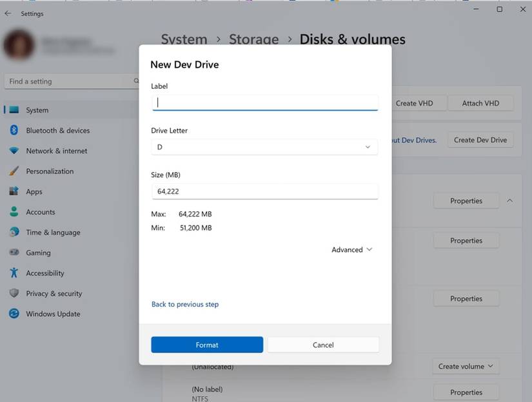Click the Personalization brush icon
The height and width of the screenshot is (402, 532).
point(14,171)
